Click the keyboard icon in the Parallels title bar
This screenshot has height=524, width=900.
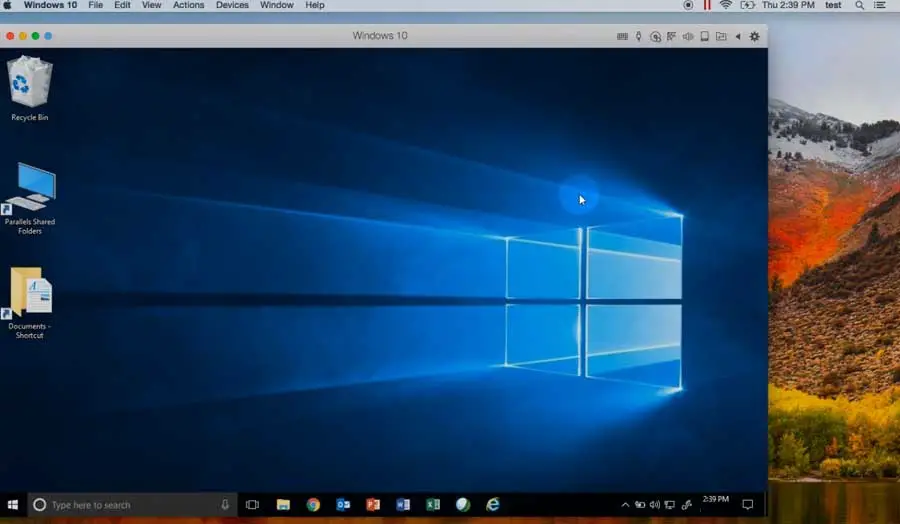pos(622,36)
